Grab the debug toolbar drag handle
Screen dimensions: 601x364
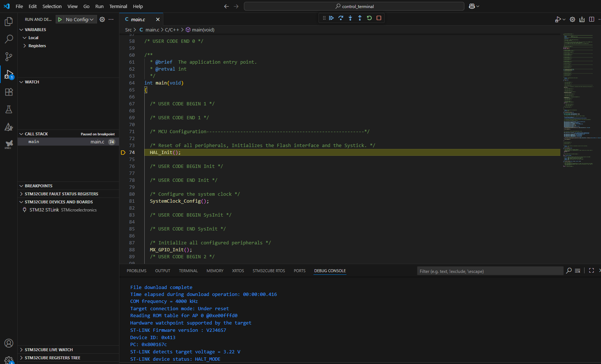click(324, 18)
